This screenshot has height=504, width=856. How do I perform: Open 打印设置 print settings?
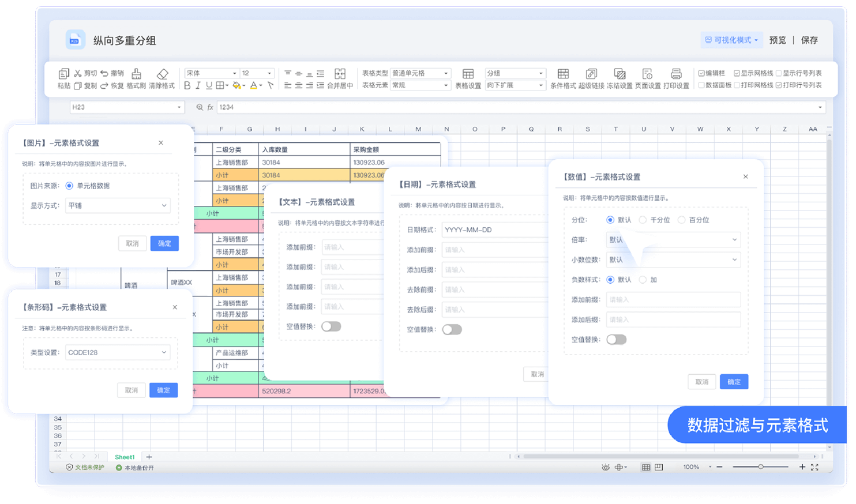676,74
